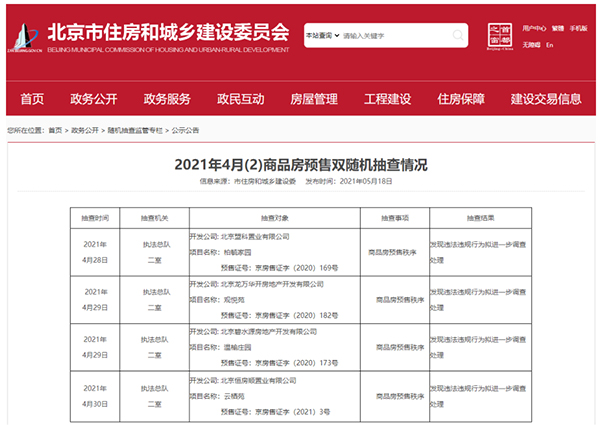600x426 pixels.
Task: Click 随机抽查监管专栏 in the breadcrumb
Action: (x=135, y=130)
